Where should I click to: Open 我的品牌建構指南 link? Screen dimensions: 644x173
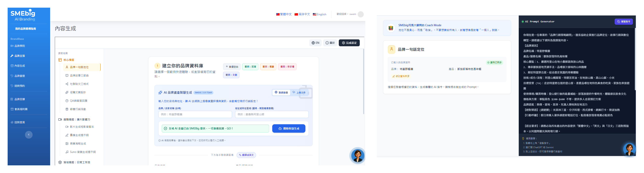[x=26, y=29]
